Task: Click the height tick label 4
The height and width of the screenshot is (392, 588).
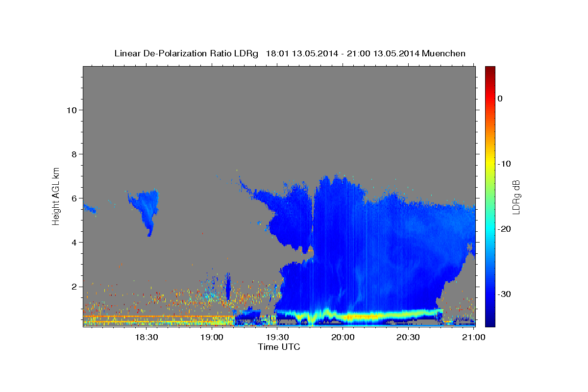Action: click(73, 242)
